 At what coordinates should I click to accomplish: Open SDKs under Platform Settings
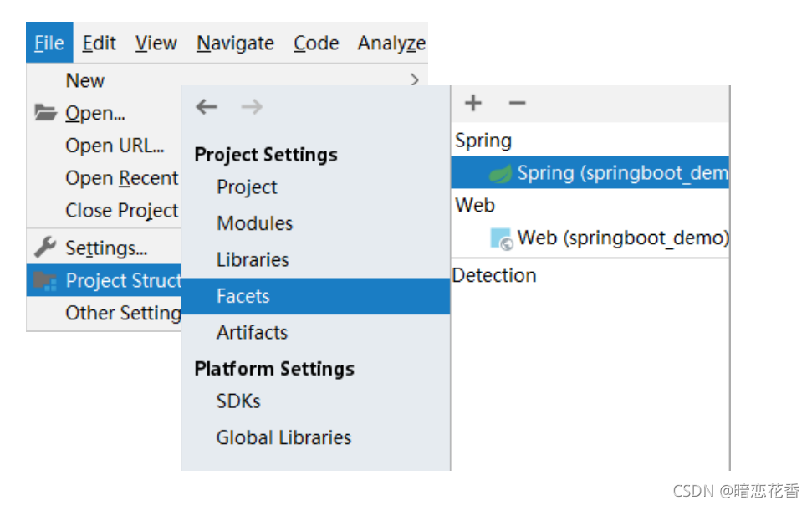(238, 401)
